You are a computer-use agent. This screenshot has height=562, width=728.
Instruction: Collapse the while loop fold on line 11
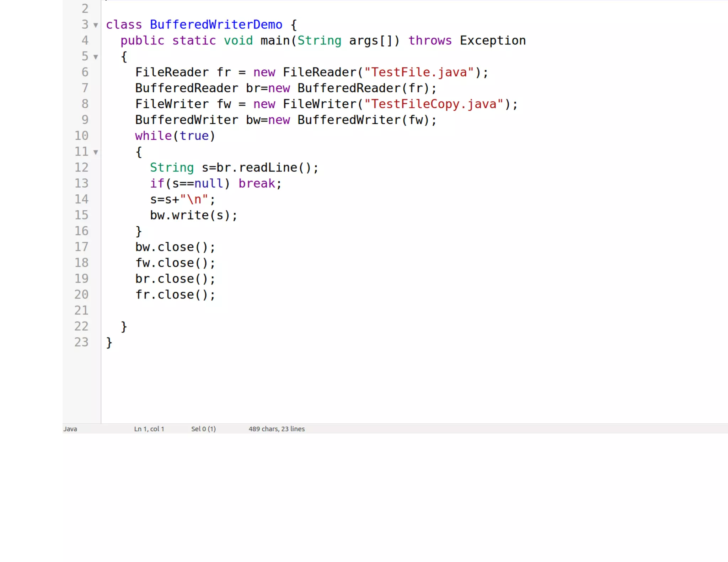coord(96,152)
